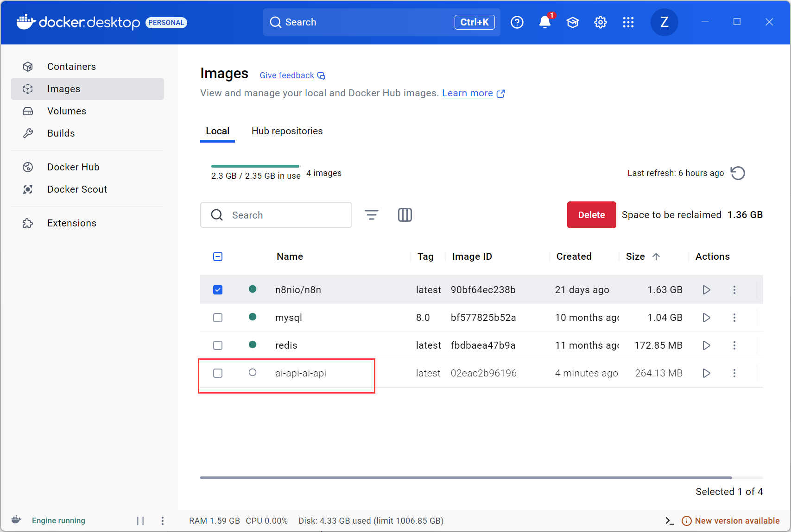Switch to the Local tab
Image resolution: width=791 pixels, height=532 pixels.
click(217, 131)
